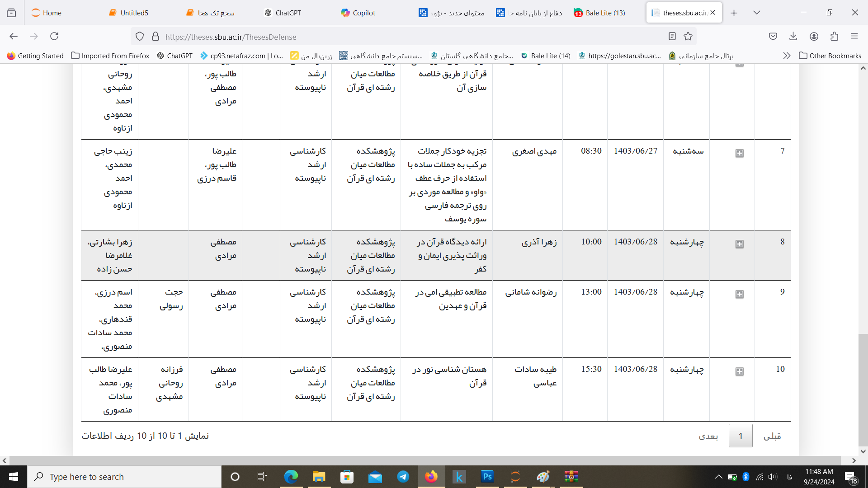Toggle reader view icon in address bar
The height and width of the screenshot is (488, 868).
click(672, 37)
